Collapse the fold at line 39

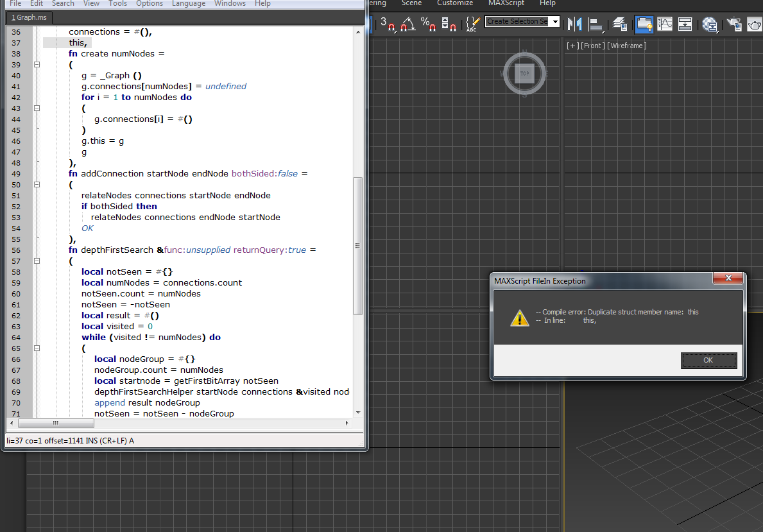(x=37, y=64)
